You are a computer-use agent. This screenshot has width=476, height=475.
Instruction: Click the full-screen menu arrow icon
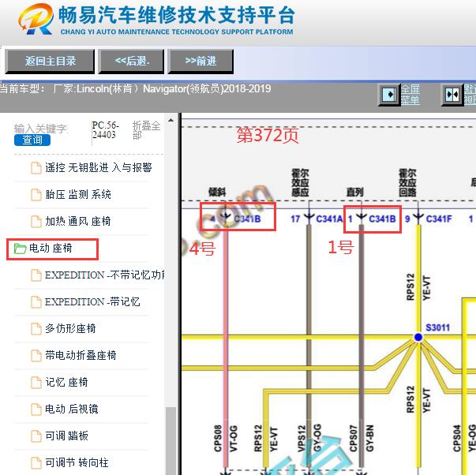click(x=389, y=95)
